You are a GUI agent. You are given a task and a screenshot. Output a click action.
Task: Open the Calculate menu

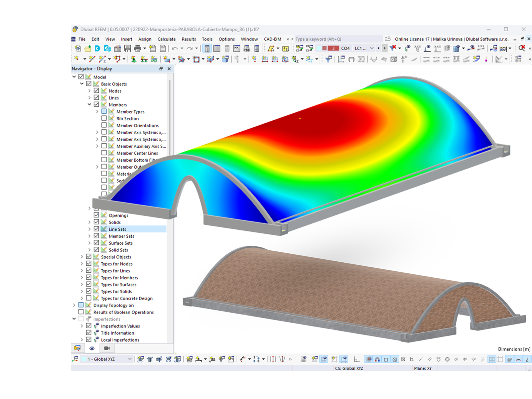[167, 39]
